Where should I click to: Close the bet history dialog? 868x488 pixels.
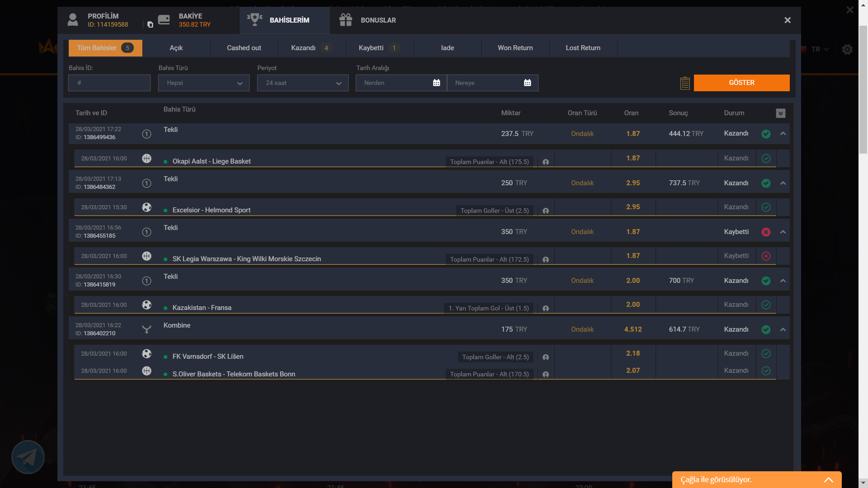(x=788, y=20)
